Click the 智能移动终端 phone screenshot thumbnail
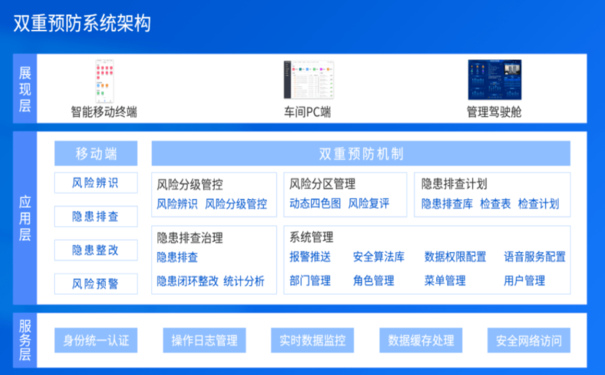Viewport: 605px width, 375px height. point(105,81)
